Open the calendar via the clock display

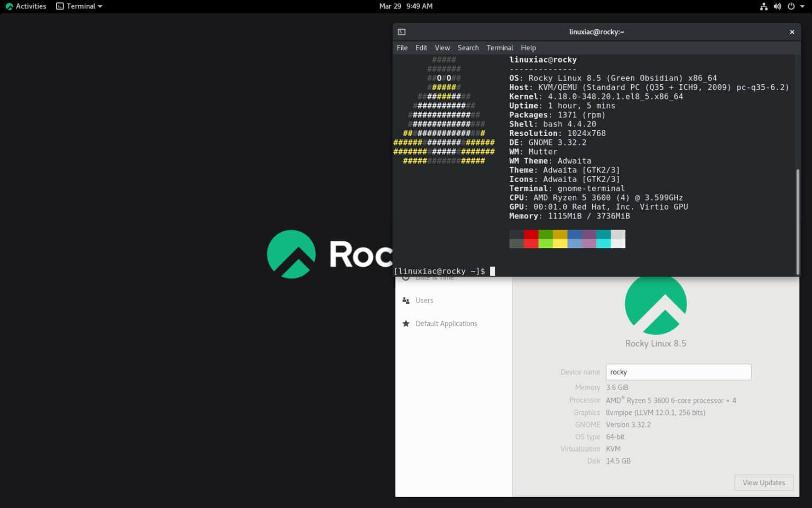coord(406,6)
